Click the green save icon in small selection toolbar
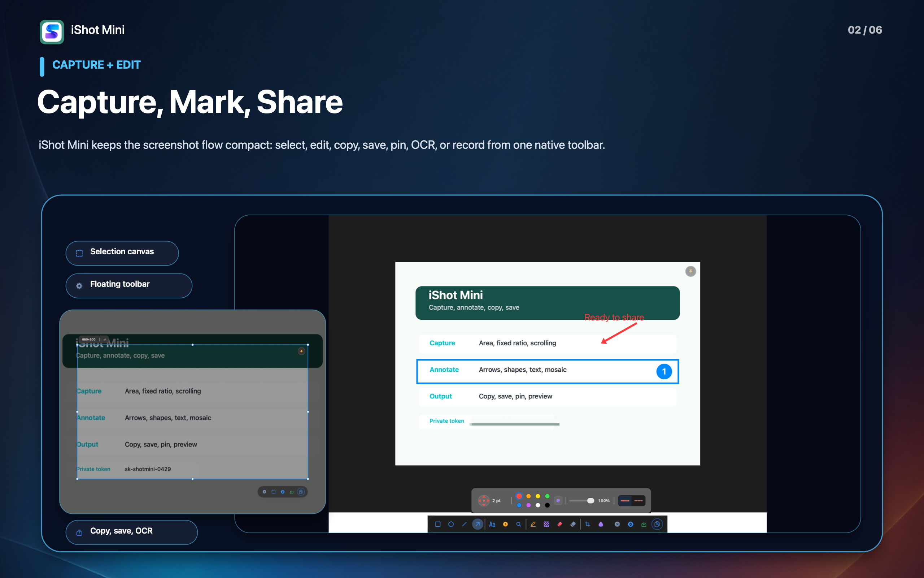Screen dimensions: 924x578 [x=292, y=492]
